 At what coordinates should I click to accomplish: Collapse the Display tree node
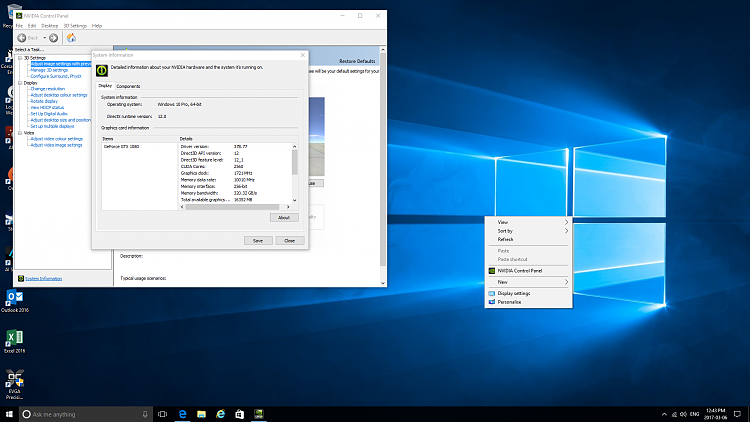point(20,83)
